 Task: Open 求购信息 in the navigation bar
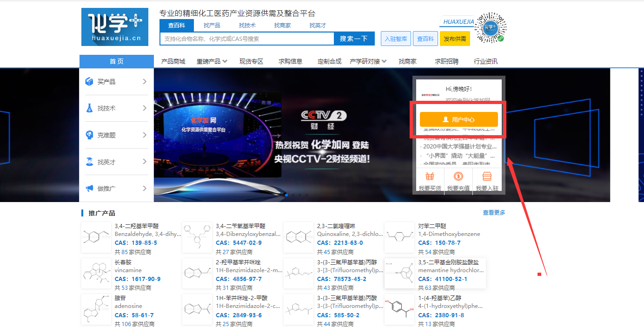[290, 61]
